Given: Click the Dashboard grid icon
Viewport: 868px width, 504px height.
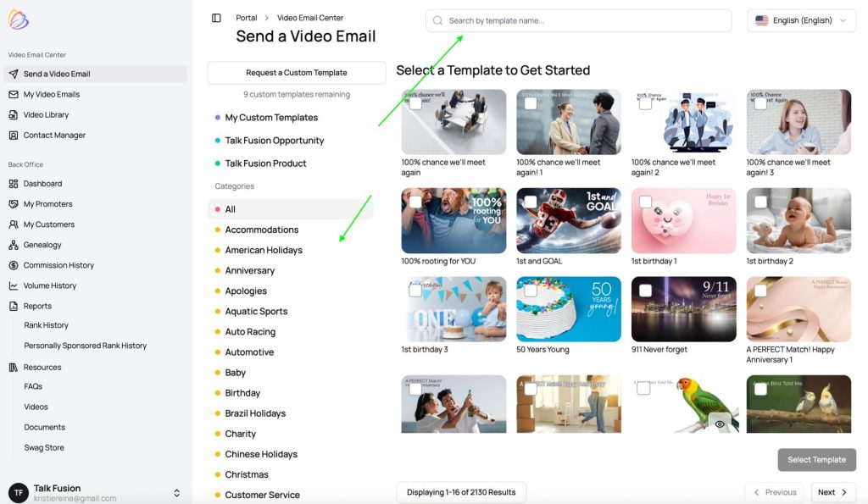Looking at the screenshot, I should tap(14, 184).
